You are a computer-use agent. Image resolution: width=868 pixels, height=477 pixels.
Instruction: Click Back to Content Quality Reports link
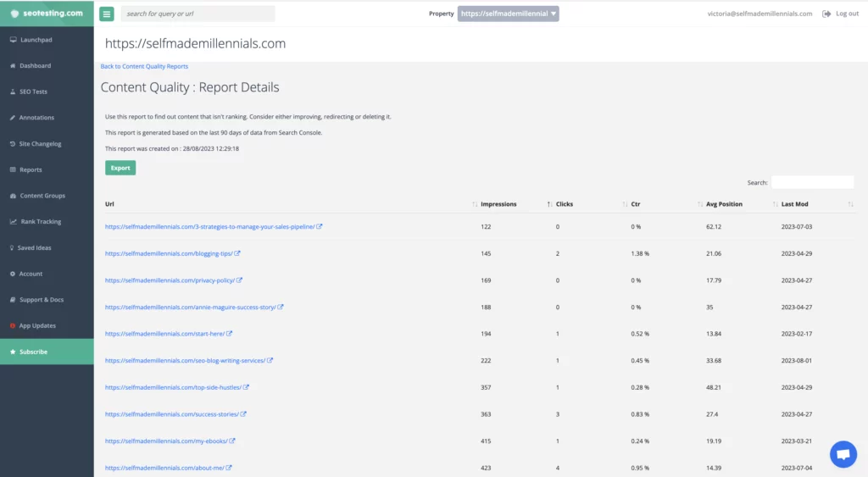(144, 66)
